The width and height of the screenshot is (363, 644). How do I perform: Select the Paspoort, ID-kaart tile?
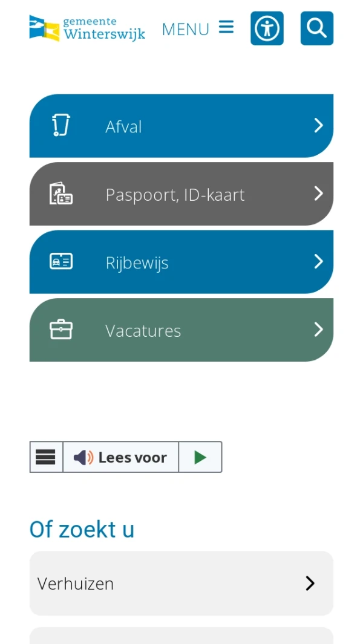coord(181,194)
